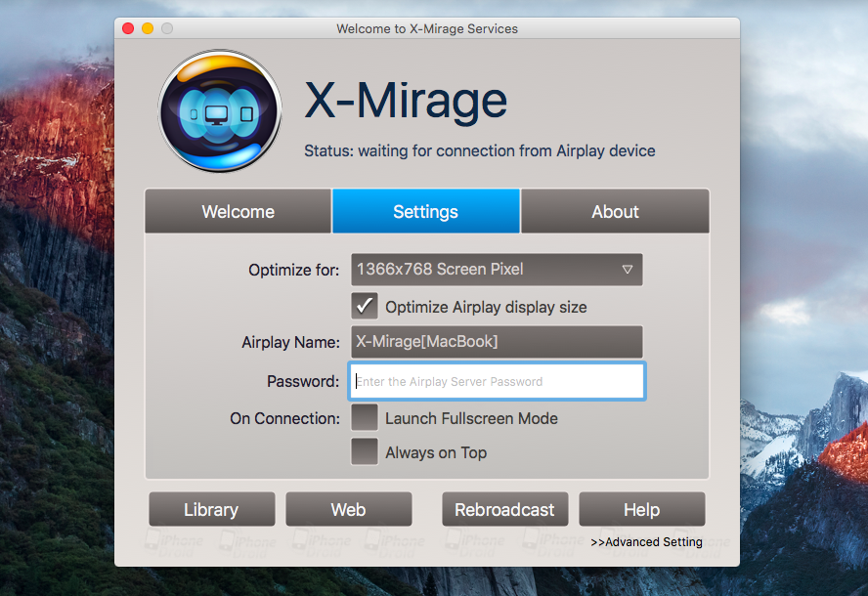868x596 pixels.
Task: Click the Web button
Action: point(349,509)
